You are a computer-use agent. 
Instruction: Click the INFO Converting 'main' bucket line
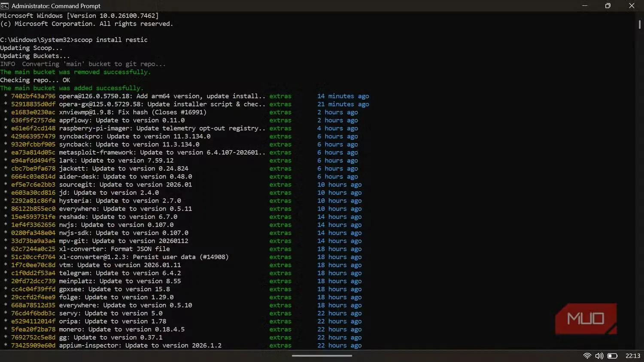83,64
